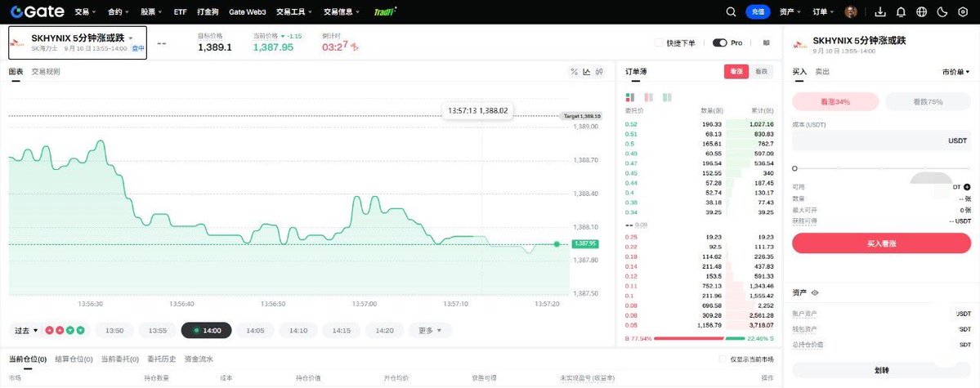Click the blue 充值 button
The width and height of the screenshot is (980, 388).
pyautogui.click(x=758, y=11)
